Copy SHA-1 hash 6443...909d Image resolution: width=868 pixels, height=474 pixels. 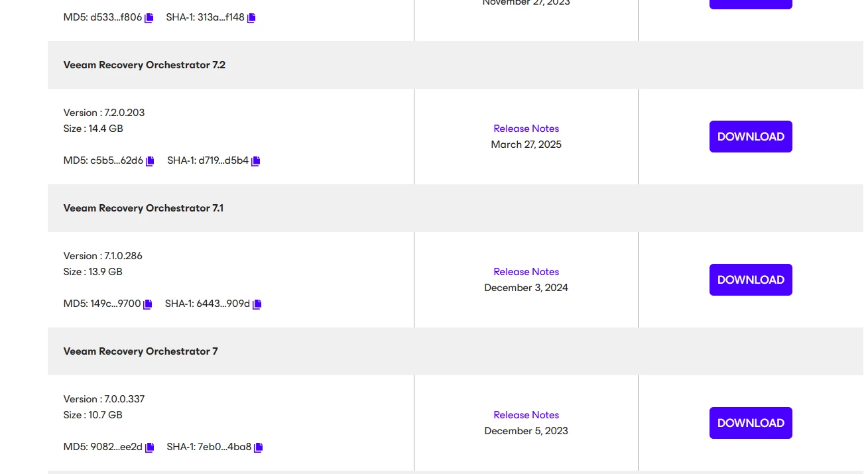coord(257,304)
